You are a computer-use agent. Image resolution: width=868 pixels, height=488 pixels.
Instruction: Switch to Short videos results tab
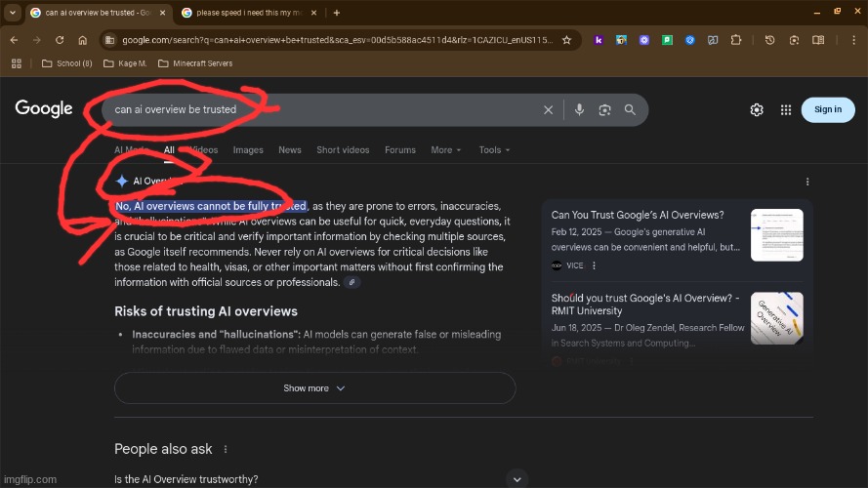coord(343,150)
